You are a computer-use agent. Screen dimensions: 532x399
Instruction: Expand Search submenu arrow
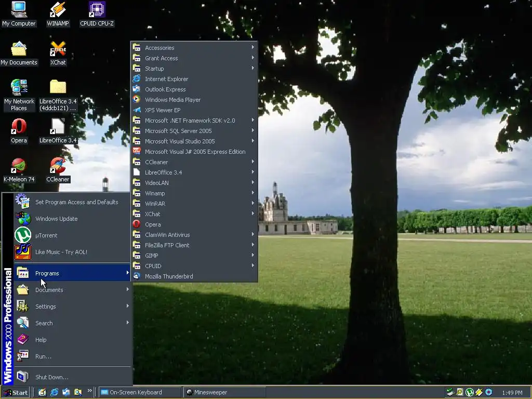(x=128, y=323)
